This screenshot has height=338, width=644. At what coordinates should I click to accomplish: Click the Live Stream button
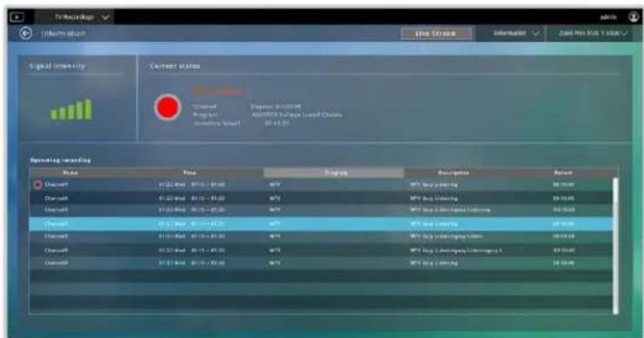[x=437, y=33]
